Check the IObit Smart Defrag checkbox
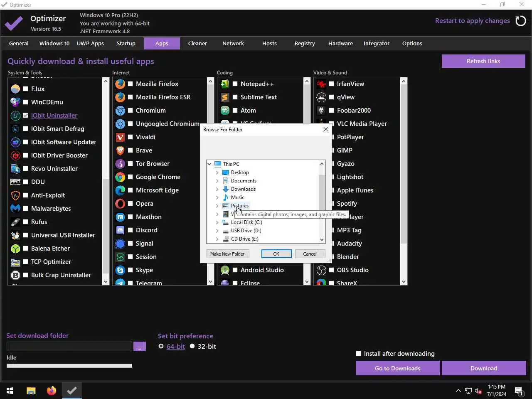 click(26, 129)
